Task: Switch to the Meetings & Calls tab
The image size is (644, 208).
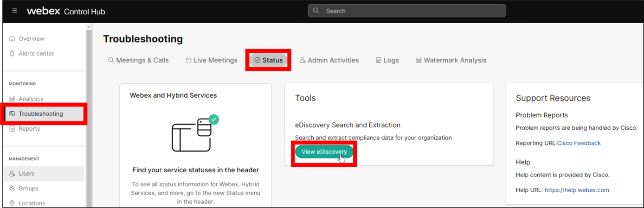Action: [138, 60]
